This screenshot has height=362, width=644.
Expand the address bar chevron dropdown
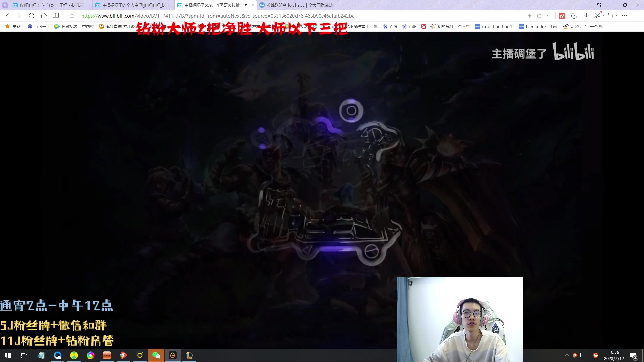click(548, 16)
